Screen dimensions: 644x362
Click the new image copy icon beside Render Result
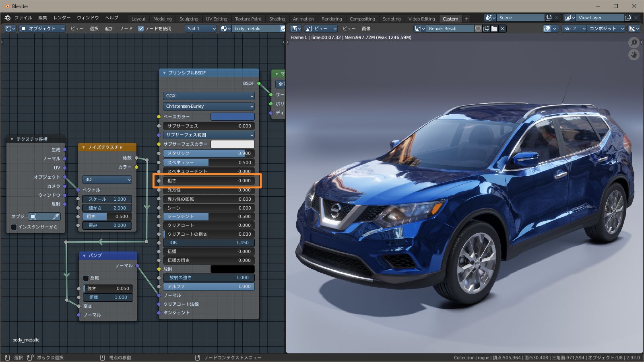tap(486, 29)
